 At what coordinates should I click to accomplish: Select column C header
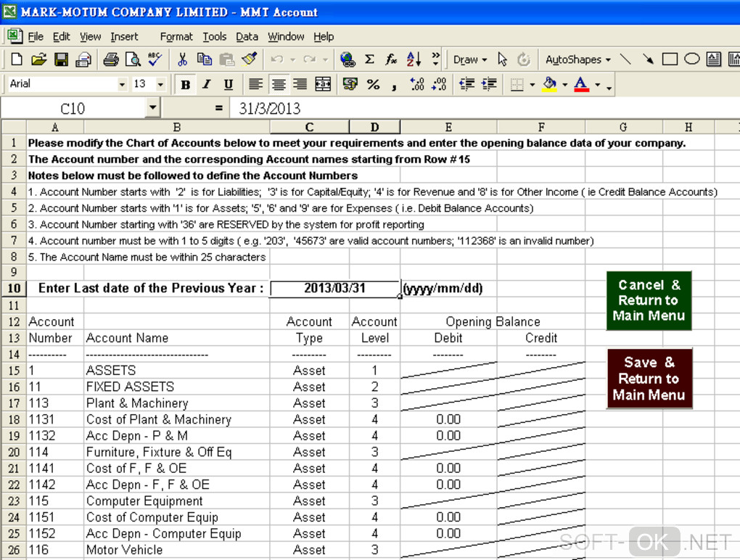point(309,127)
